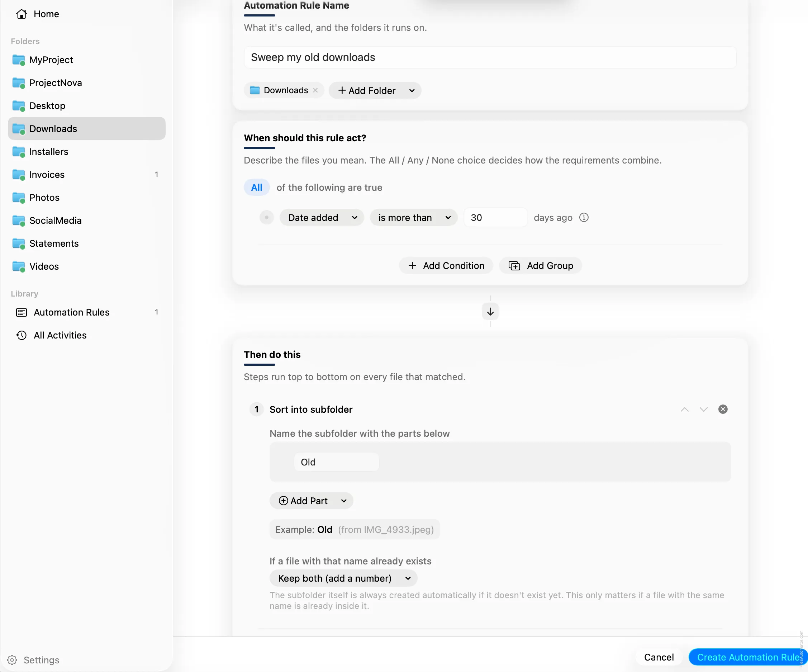
Task: Open the Date added attribute dropdown
Action: coord(322,217)
